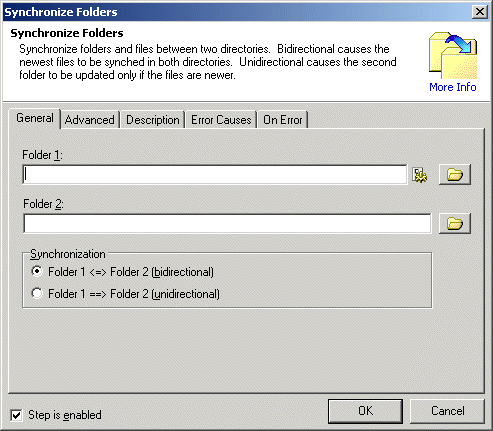Switch to the General tab

[35, 118]
